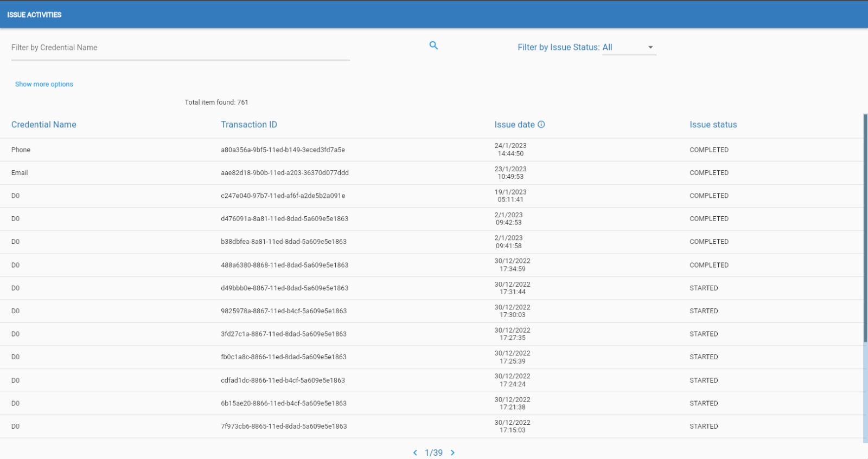Click STARTED status for 17:15:03 entry
The width and height of the screenshot is (868, 459).
(704, 426)
